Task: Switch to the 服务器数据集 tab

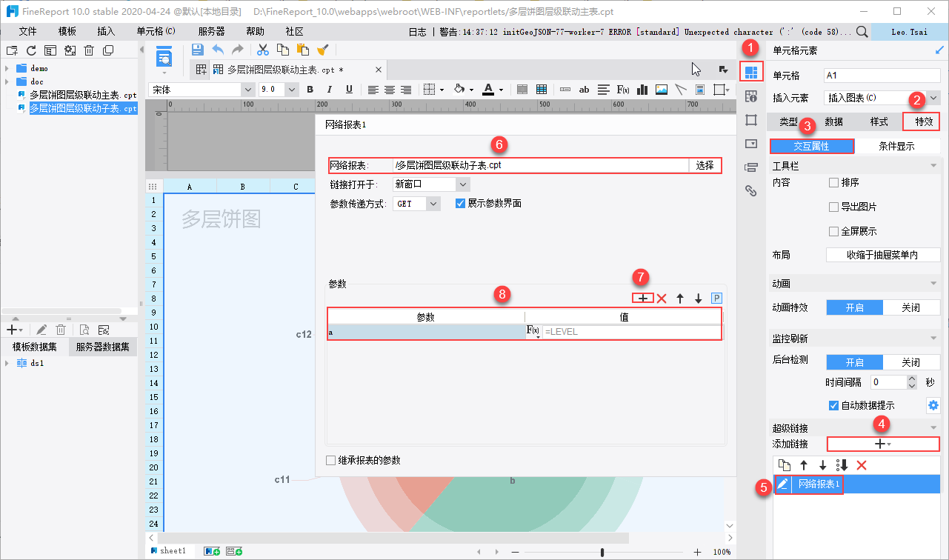Action: 103,347
